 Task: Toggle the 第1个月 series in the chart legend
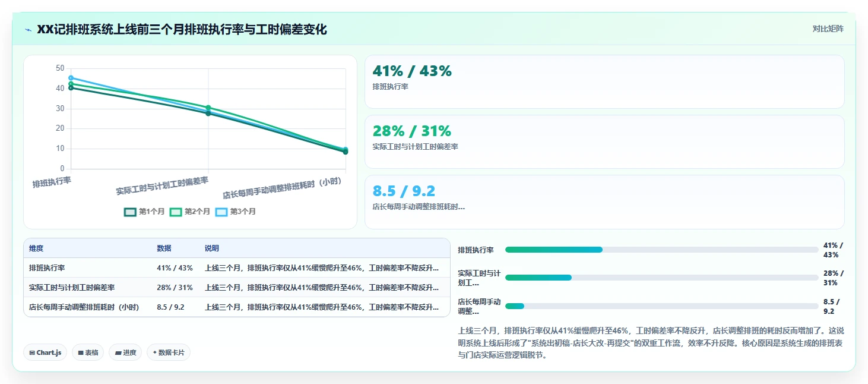pyautogui.click(x=144, y=212)
